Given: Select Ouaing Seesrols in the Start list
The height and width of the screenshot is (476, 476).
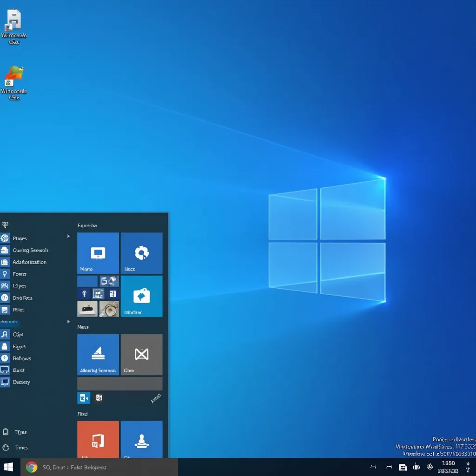Looking at the screenshot, I should (30, 250).
